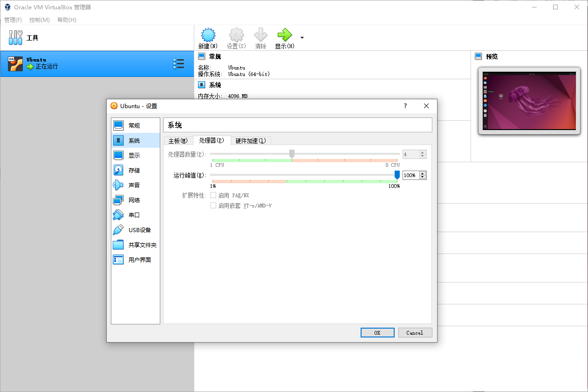Click the Discard (清除) arrow toolbar icon
Image resolution: width=588 pixels, height=392 pixels.
[260, 35]
